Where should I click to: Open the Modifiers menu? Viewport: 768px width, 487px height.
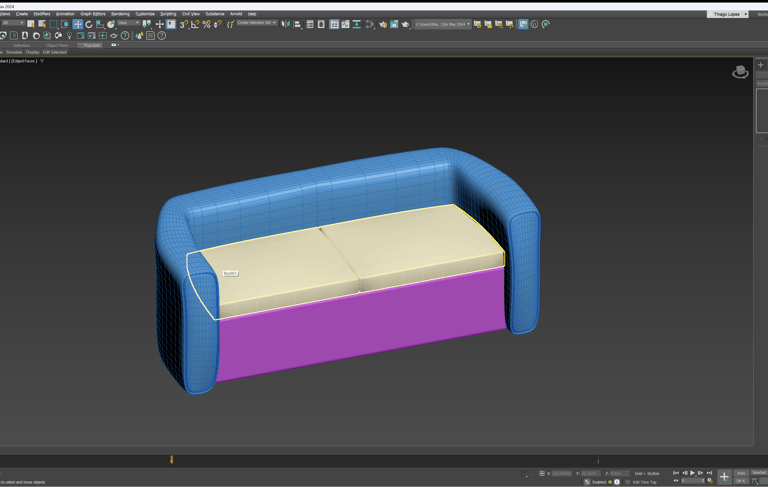click(42, 14)
